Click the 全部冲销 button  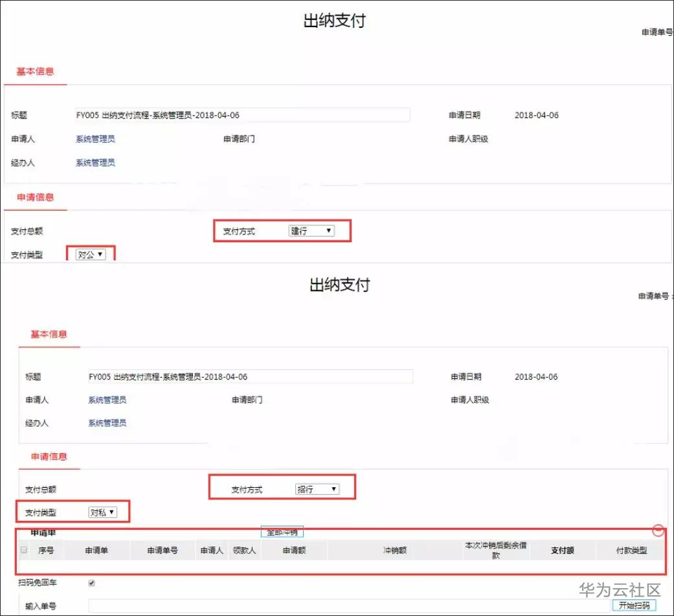(282, 532)
